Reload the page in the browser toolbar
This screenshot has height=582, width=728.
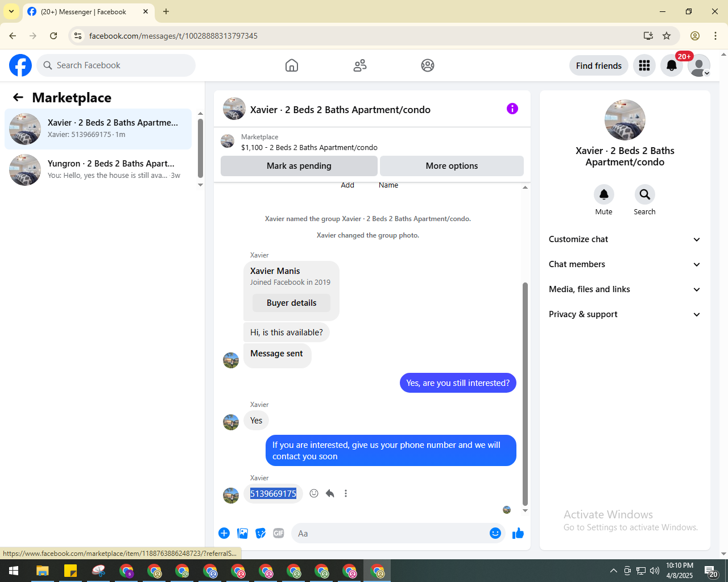[x=53, y=36]
